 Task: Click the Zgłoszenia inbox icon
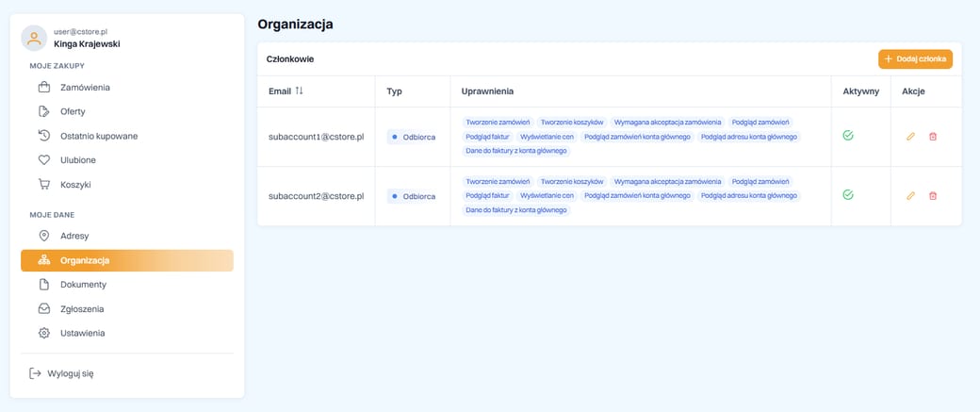click(43, 309)
